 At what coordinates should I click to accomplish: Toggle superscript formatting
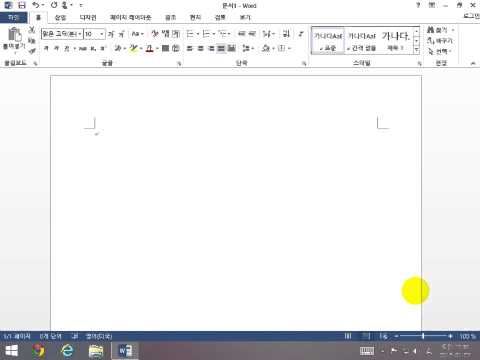tap(103, 48)
